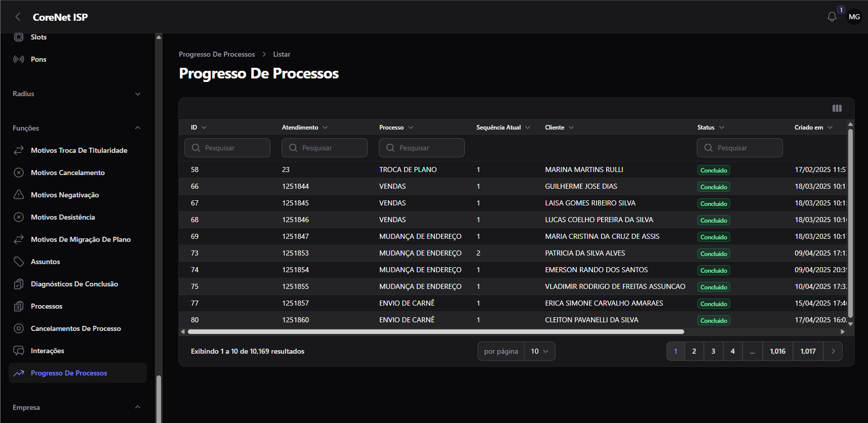Sort by the Cliente column header
This screenshot has width=868, height=423.
tap(559, 128)
